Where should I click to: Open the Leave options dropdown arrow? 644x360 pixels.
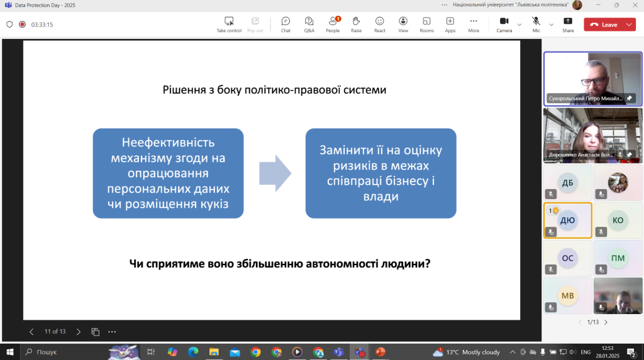(629, 25)
